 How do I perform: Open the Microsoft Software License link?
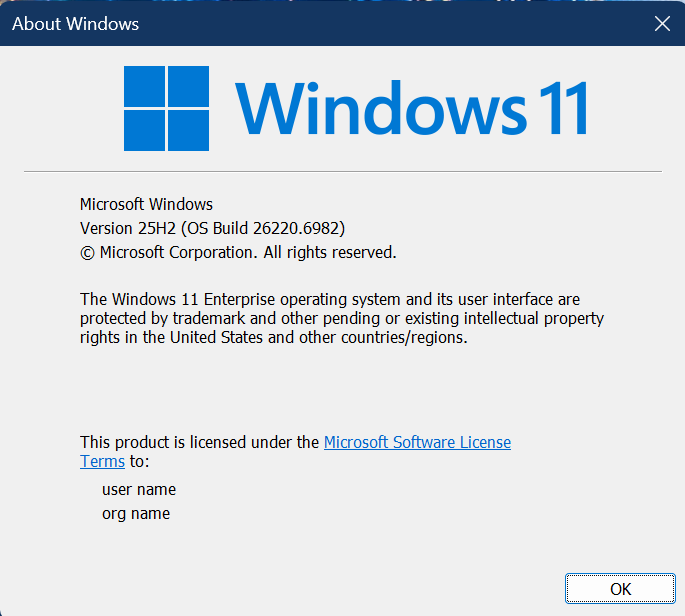pos(417,442)
